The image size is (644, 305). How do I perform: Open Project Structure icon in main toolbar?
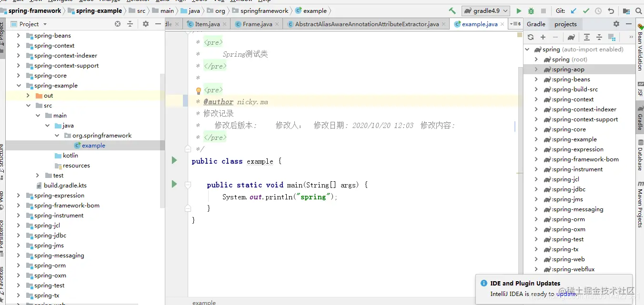pos(626,11)
